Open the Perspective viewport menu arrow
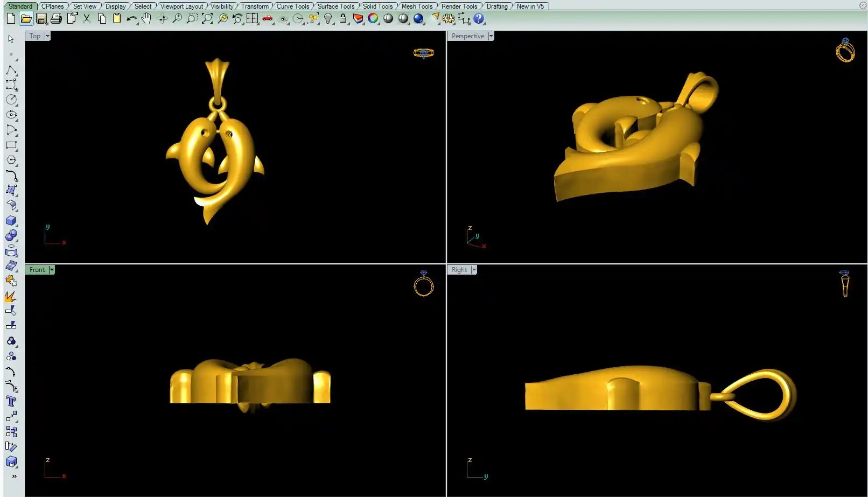The height and width of the screenshot is (497, 868). [x=491, y=36]
